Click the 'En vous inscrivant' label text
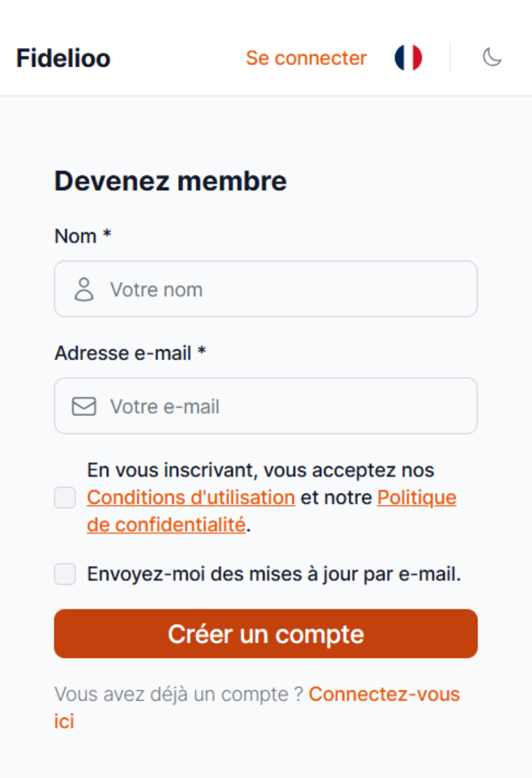Screen dimensions: 532x778 (260, 470)
